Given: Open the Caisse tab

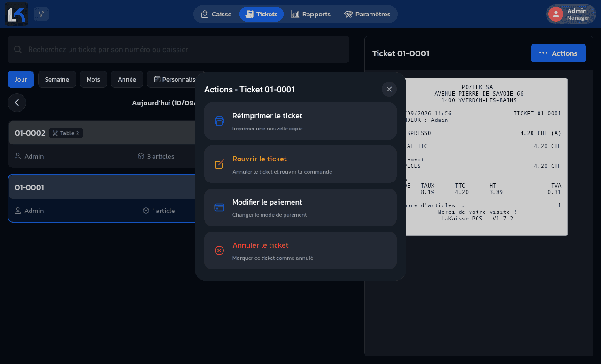Looking at the screenshot, I should (x=216, y=14).
